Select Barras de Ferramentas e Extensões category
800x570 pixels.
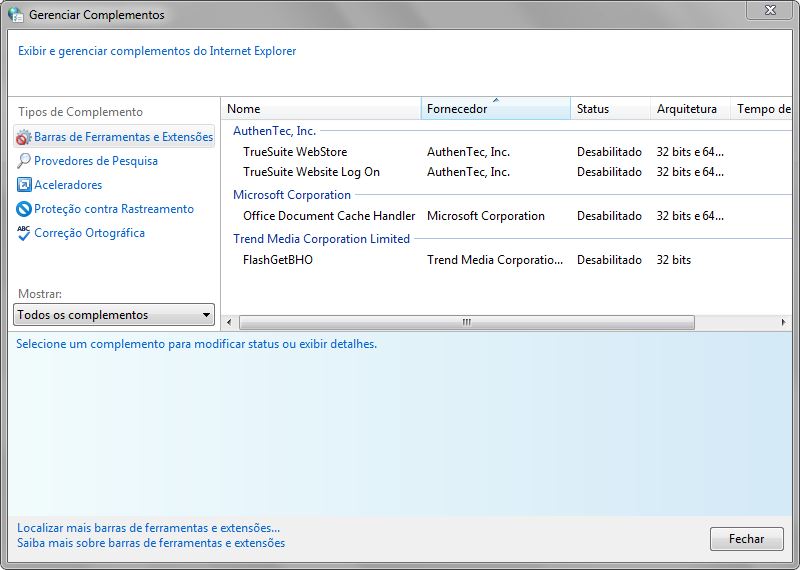pos(114,137)
